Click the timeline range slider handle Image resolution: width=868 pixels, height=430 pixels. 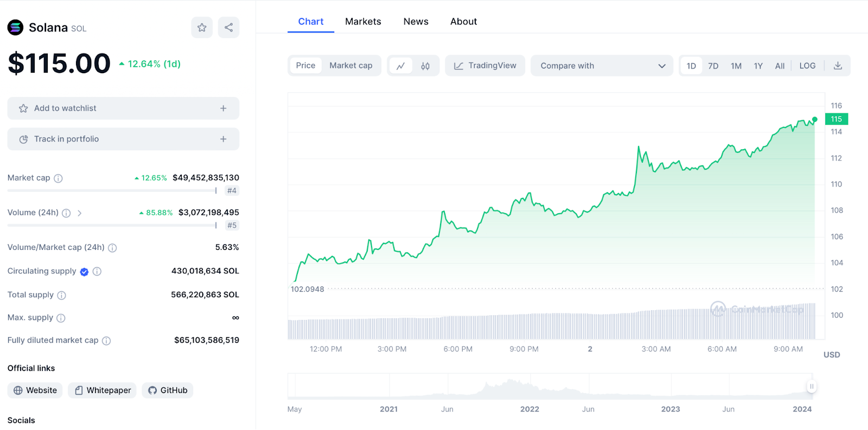point(812,387)
